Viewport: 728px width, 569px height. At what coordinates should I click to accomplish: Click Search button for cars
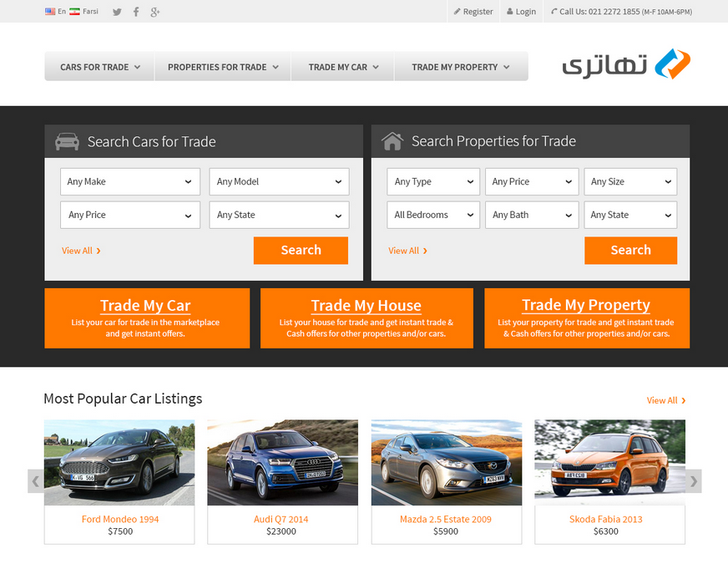301,251
